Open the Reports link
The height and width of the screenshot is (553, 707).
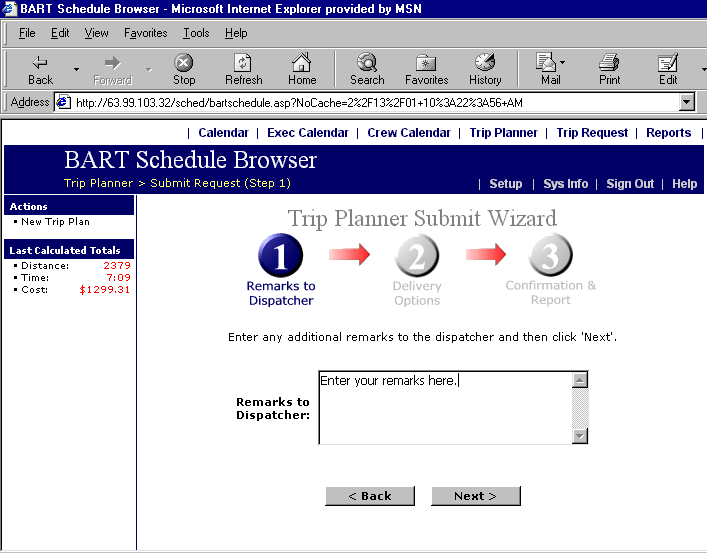(668, 133)
